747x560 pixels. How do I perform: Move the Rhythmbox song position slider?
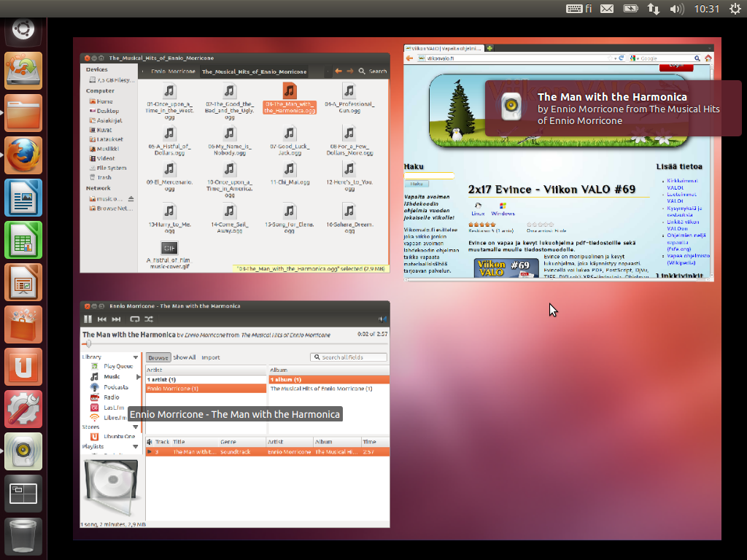pyautogui.click(x=88, y=343)
